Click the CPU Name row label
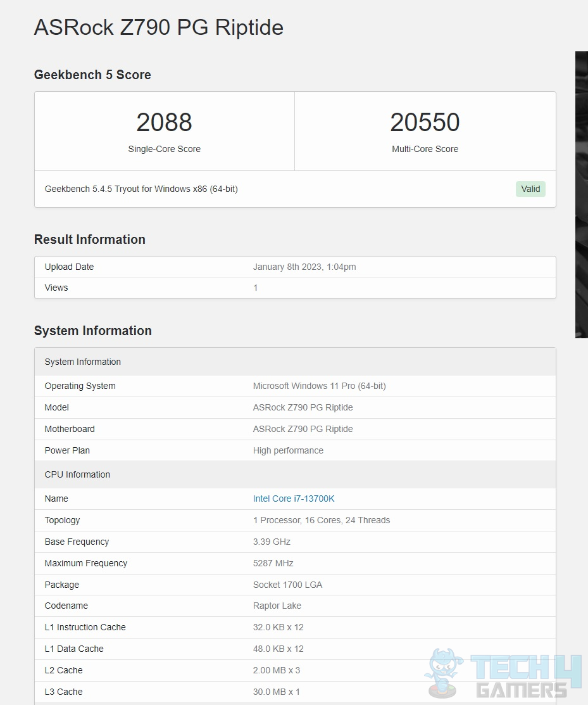588x705 pixels. coord(56,499)
